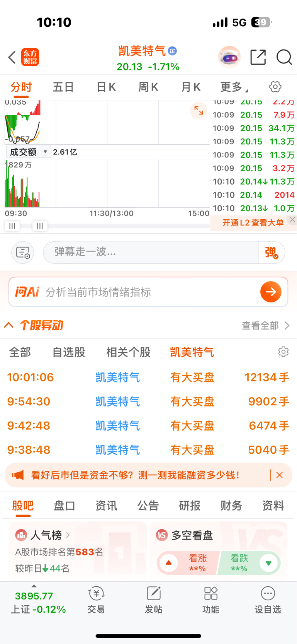Open the danmu settings list icon

[x=23, y=253]
